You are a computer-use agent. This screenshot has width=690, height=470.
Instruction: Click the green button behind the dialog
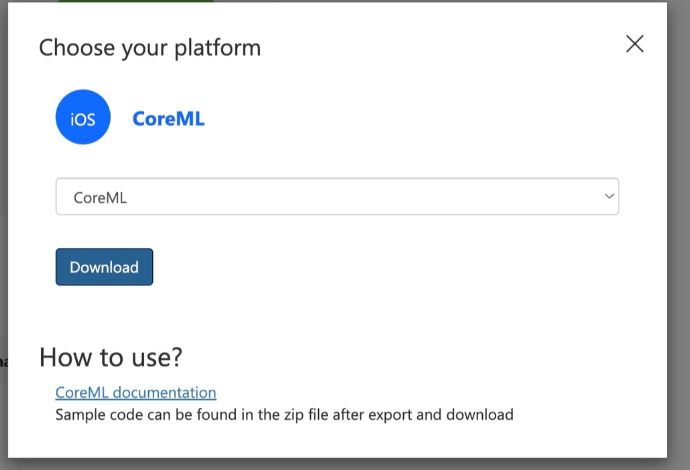click(135, 1)
